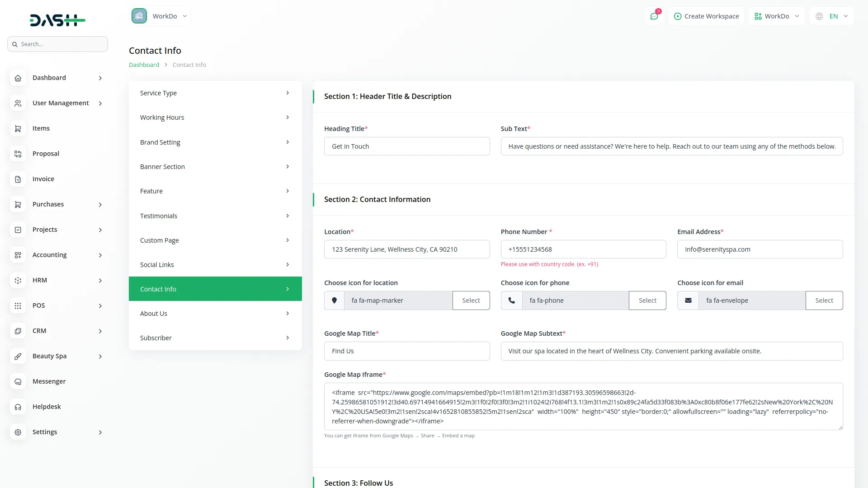Image resolution: width=868 pixels, height=488 pixels.
Task: Click Select button for phone icon
Action: pyautogui.click(x=647, y=300)
